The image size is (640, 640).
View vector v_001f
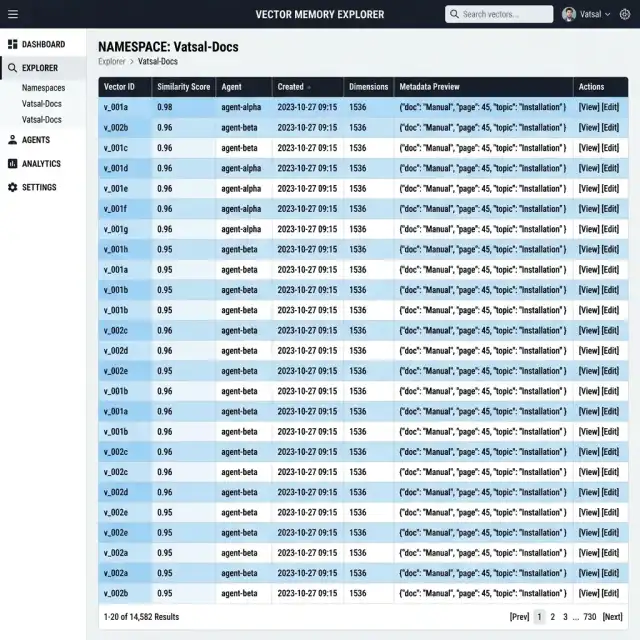point(589,209)
